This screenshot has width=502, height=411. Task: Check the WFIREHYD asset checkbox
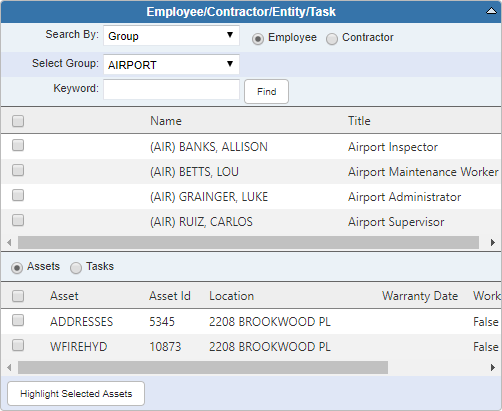point(18,345)
